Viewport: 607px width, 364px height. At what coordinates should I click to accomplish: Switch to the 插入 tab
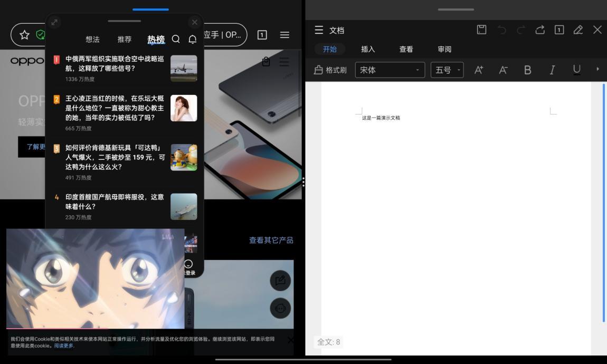point(368,49)
